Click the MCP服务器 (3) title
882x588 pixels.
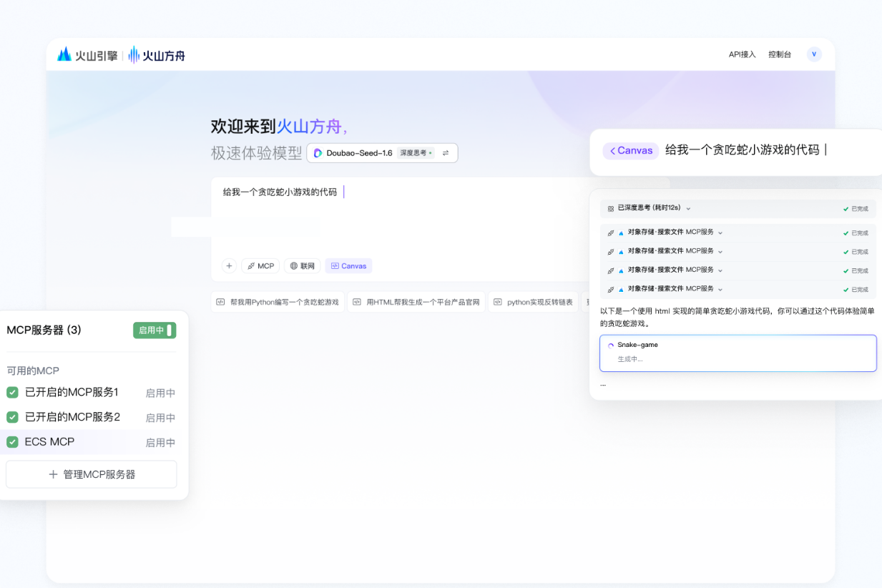44,330
